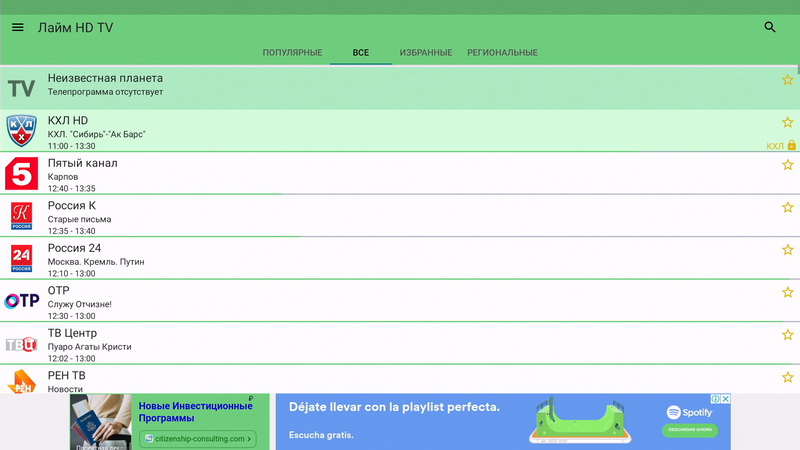Click the КХЛ HD channel logo
Screen dimensions: 800x450
tap(21, 131)
